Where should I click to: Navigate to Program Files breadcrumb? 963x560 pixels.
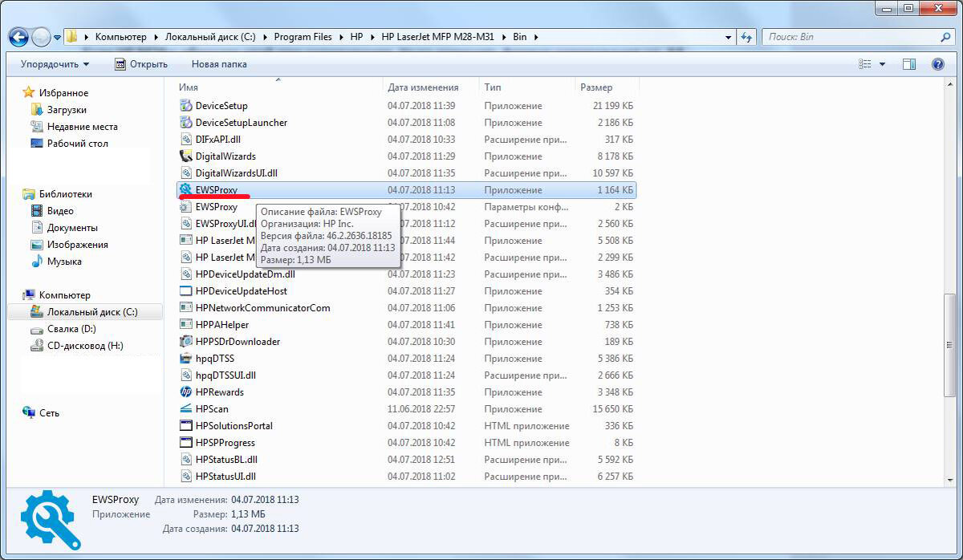pyautogui.click(x=304, y=37)
